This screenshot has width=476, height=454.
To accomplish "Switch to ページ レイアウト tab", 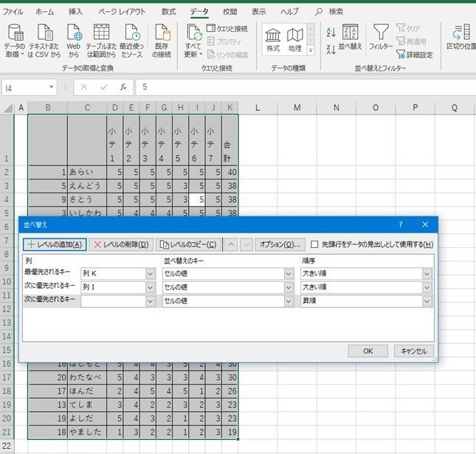I will point(122,12).
